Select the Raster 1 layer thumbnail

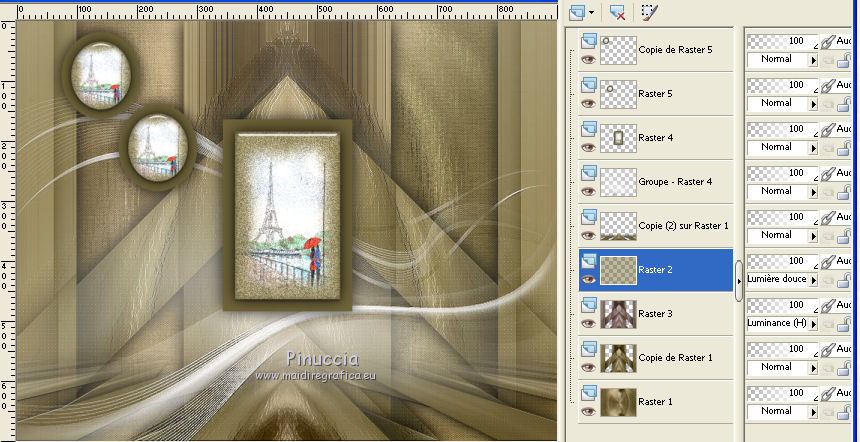tap(618, 402)
